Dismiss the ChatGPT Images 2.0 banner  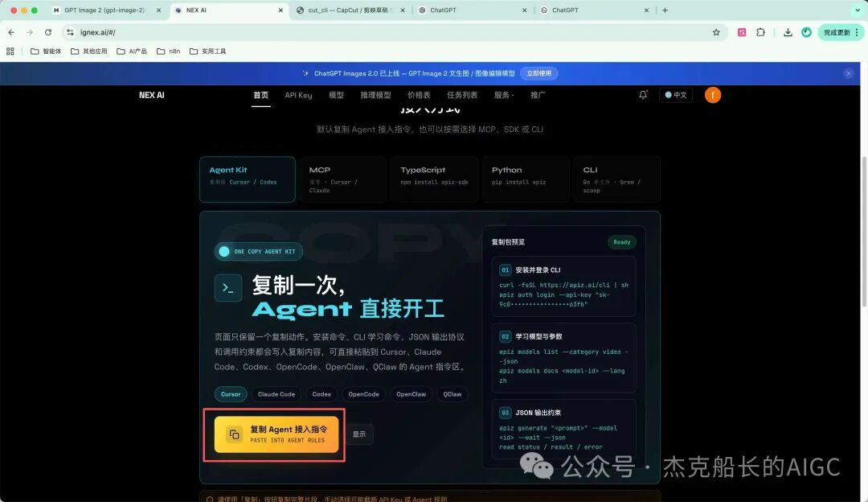[848, 73]
